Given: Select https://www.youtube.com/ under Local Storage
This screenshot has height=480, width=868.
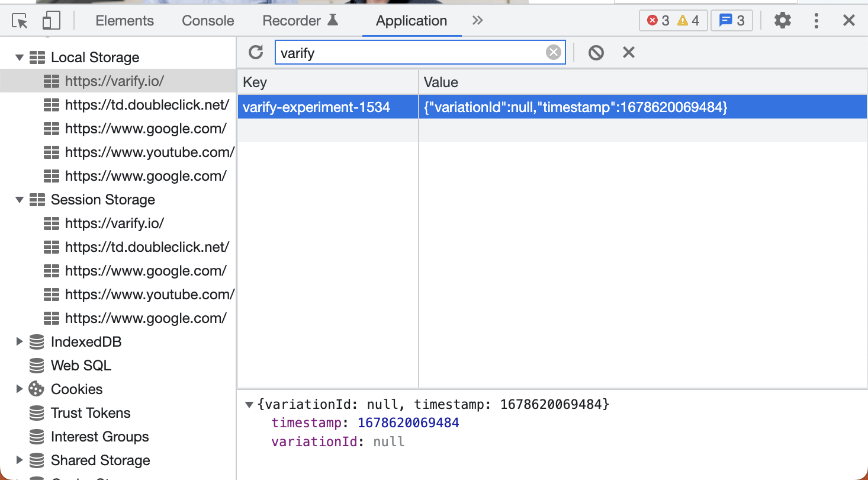Looking at the screenshot, I should pyautogui.click(x=118, y=152).
